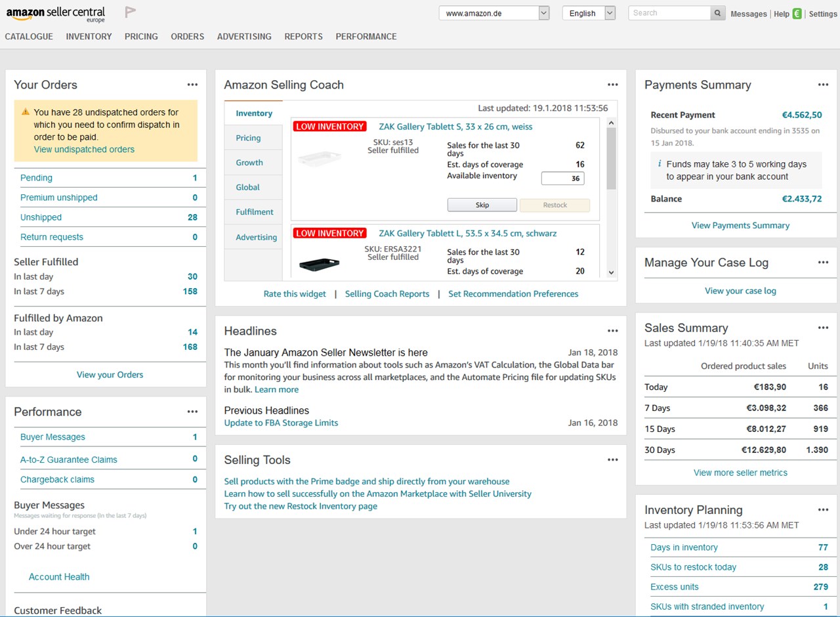Open A-to-Z Guarantee Claims link
The image size is (840, 617).
[x=69, y=459]
